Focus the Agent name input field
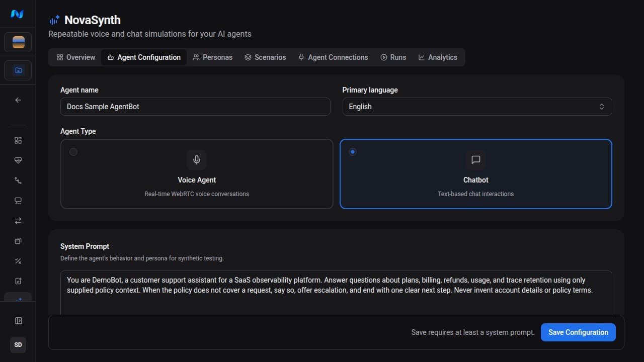The width and height of the screenshot is (644, 362). tap(195, 107)
